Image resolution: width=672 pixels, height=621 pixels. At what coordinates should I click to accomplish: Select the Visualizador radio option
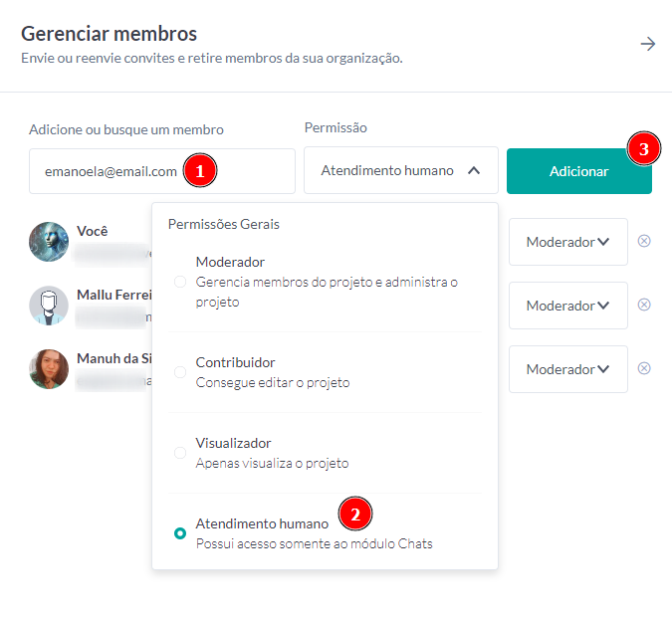(180, 453)
